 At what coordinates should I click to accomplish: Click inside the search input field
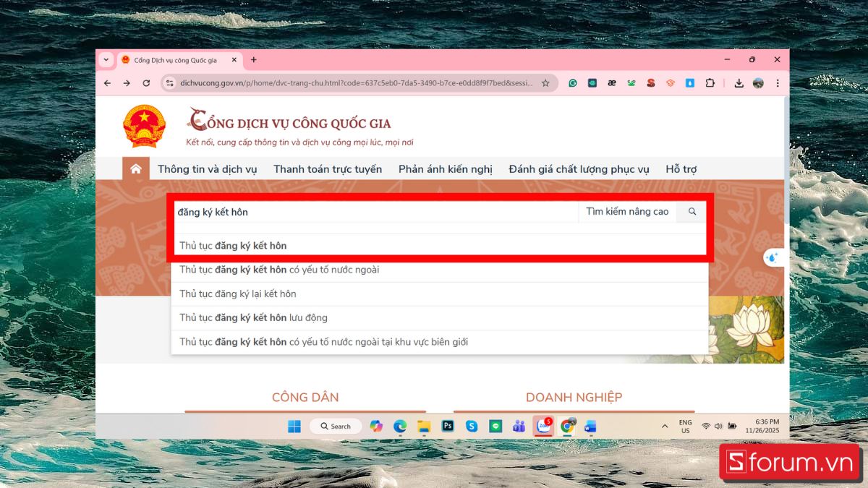pos(362,212)
